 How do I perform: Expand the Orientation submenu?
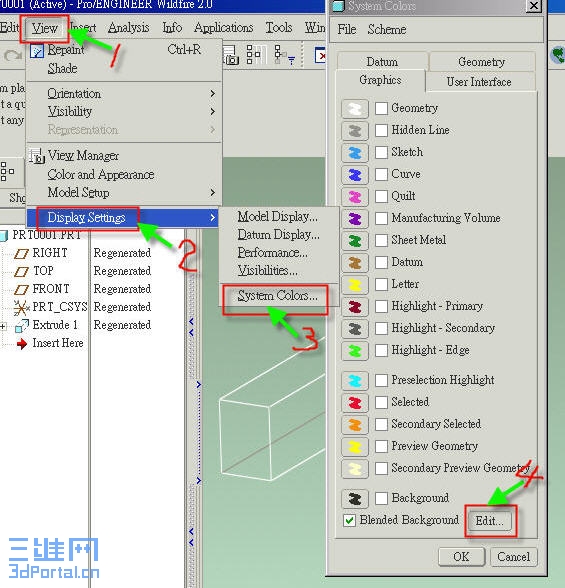pyautogui.click(x=124, y=93)
